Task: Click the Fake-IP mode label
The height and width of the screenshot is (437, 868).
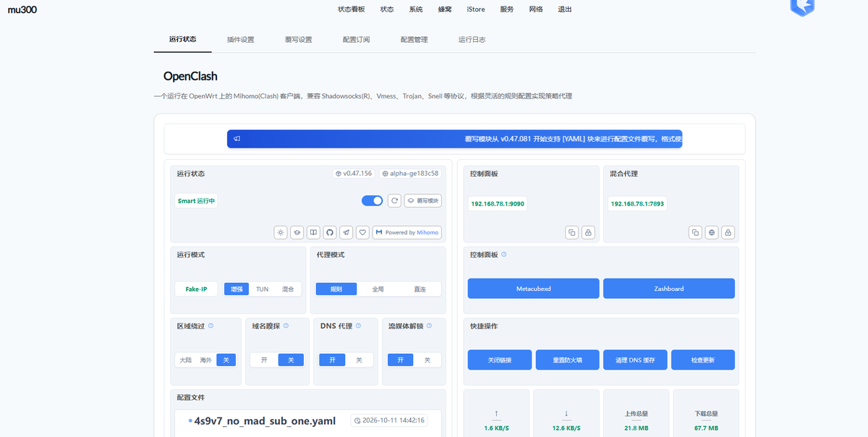Action: 197,289
